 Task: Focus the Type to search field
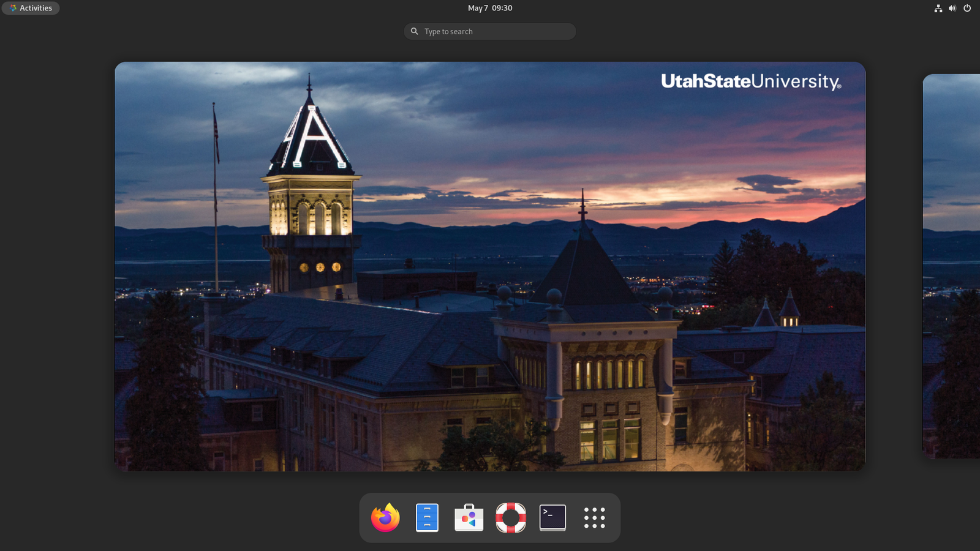click(x=490, y=31)
